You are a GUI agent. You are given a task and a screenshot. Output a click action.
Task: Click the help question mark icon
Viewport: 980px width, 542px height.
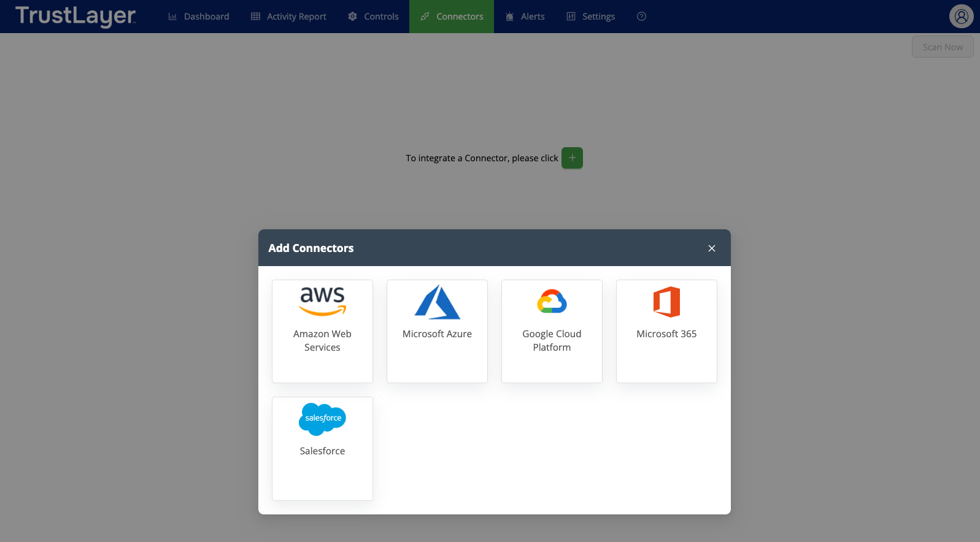pyautogui.click(x=641, y=17)
